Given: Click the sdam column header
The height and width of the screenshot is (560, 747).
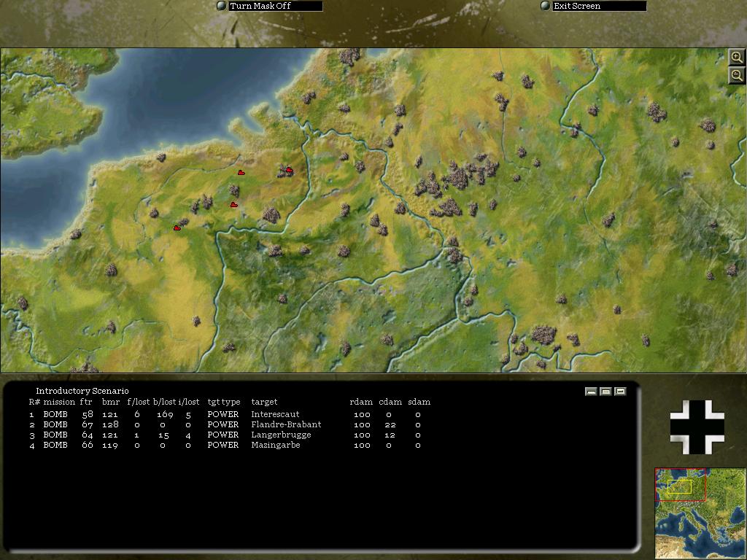Looking at the screenshot, I should [419, 402].
